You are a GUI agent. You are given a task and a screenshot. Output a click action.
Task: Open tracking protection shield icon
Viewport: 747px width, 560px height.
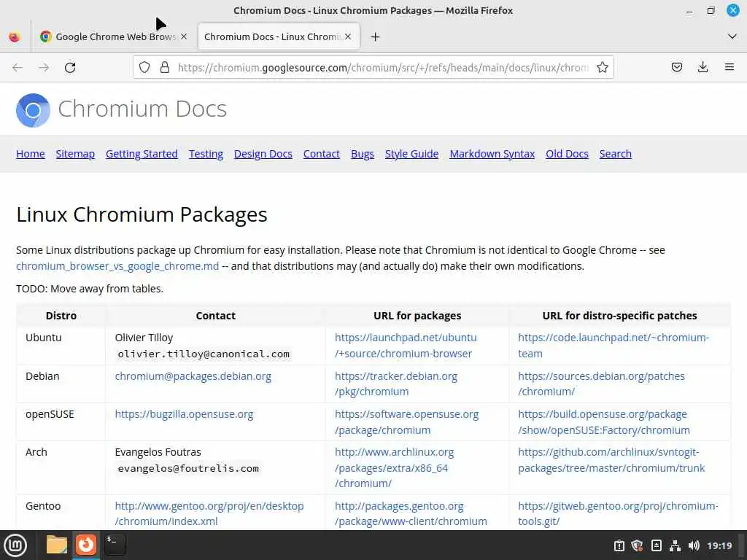[x=144, y=68]
